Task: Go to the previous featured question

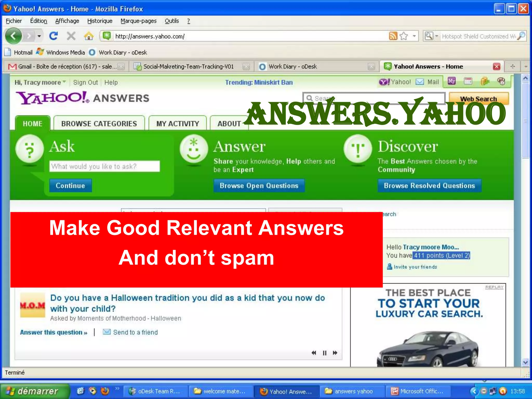Action: [314, 353]
